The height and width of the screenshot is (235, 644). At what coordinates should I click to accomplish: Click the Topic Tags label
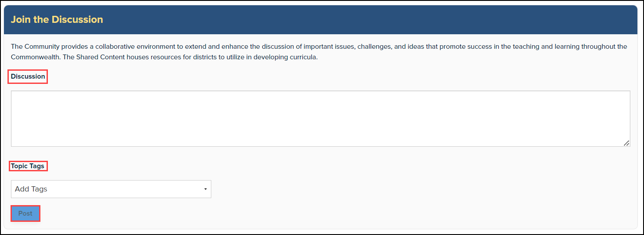tap(28, 166)
